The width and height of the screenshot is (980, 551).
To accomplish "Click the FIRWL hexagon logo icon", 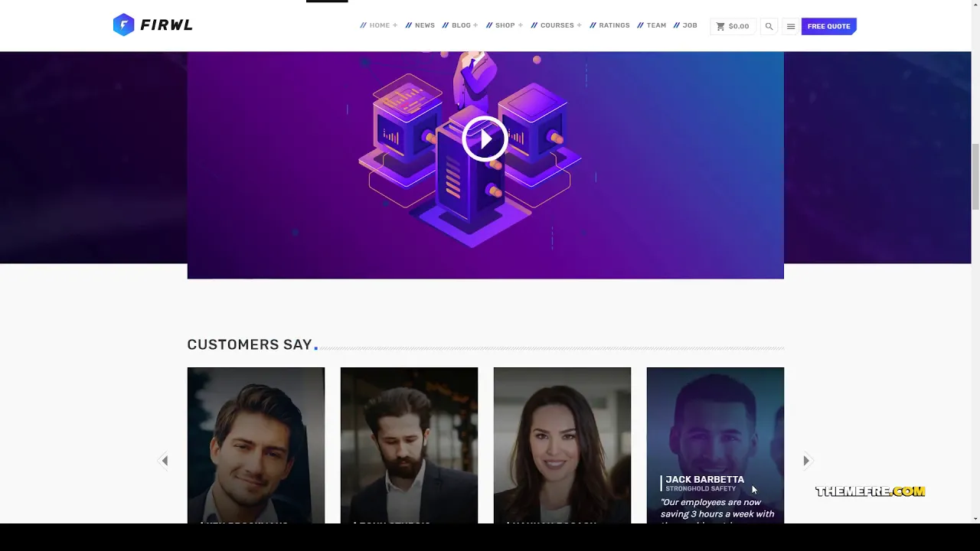I will [123, 25].
